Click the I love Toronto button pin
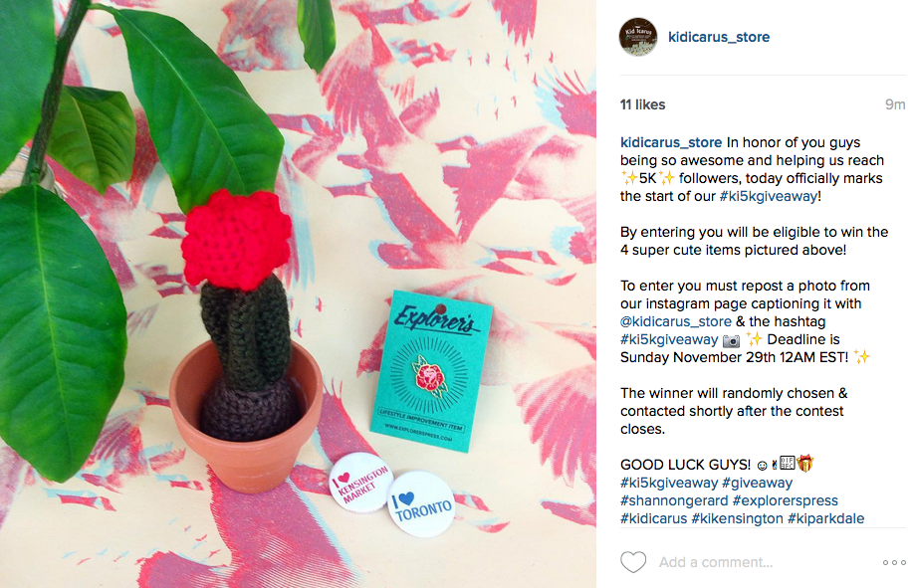 point(421,503)
